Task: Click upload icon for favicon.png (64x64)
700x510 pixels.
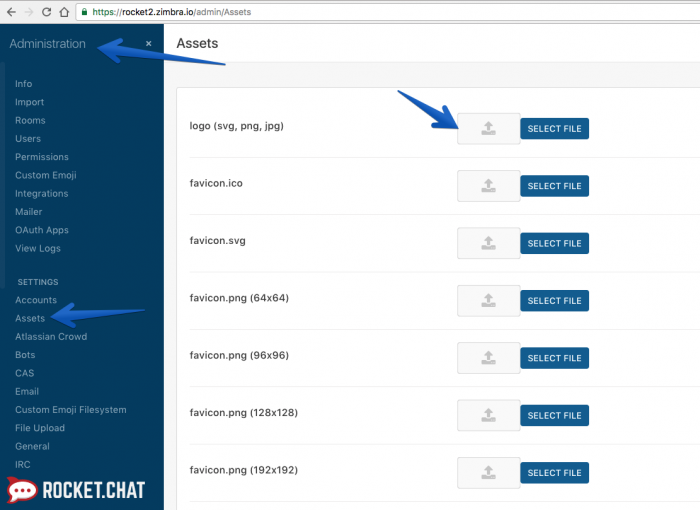Action: [488, 301]
